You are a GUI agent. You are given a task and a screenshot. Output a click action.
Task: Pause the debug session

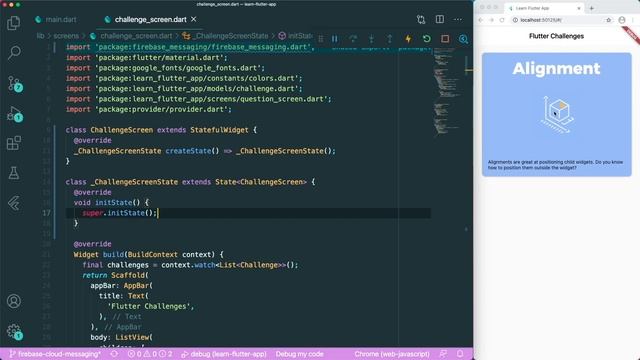pyautogui.click(x=335, y=39)
